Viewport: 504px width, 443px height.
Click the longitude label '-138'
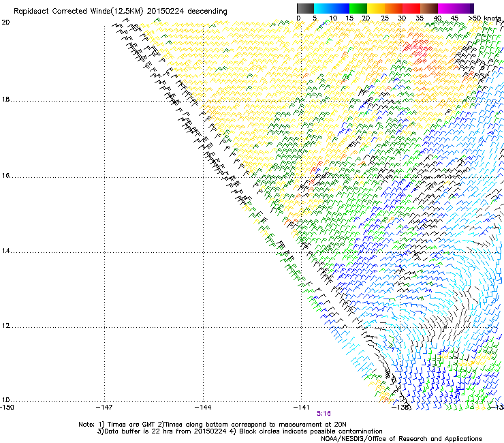click(x=400, y=408)
